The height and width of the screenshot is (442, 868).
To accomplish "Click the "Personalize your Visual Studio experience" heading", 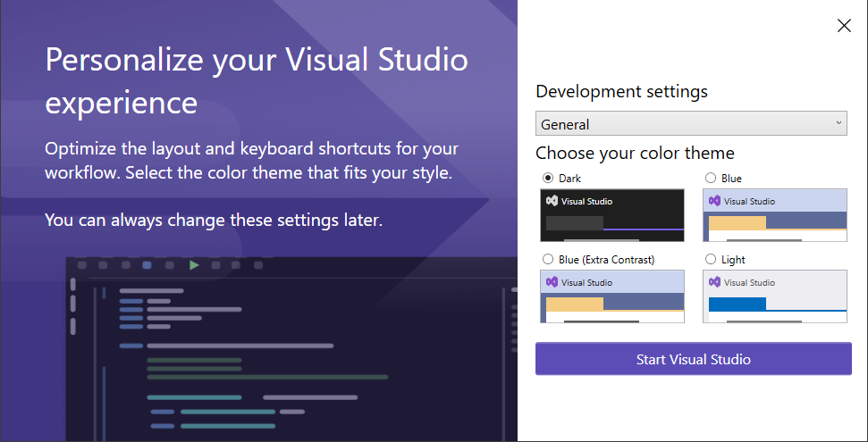I will pos(257,81).
